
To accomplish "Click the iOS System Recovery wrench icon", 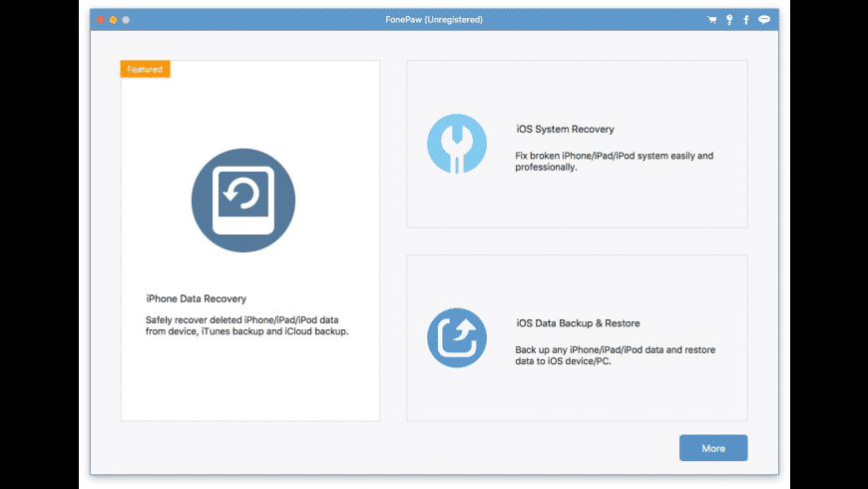I will pos(457,144).
